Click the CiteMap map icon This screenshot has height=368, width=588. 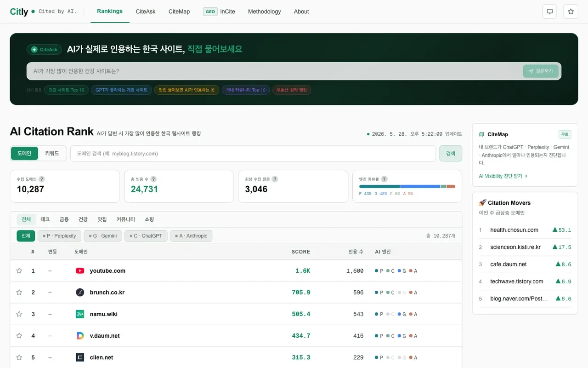(481, 134)
